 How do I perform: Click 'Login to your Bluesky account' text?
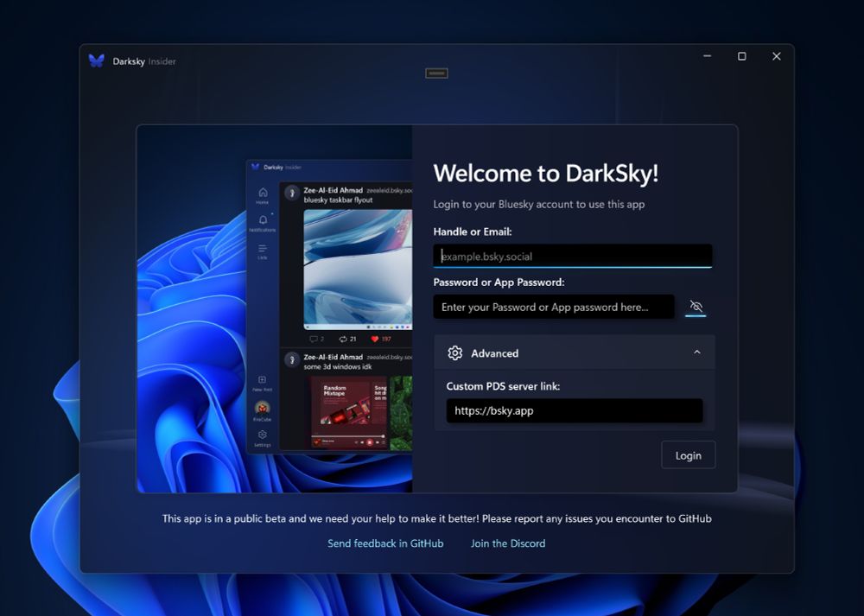[539, 204]
